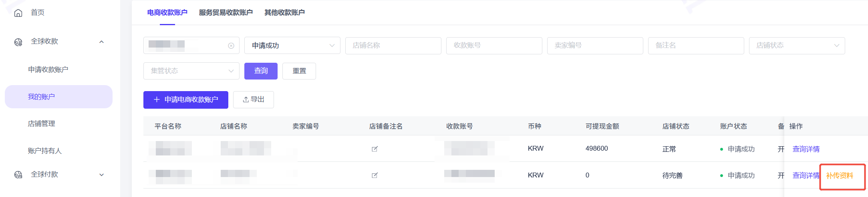Image resolution: width=868 pixels, height=197 pixels.
Task: Switch to 其他收款账户 tab
Action: click(x=284, y=13)
